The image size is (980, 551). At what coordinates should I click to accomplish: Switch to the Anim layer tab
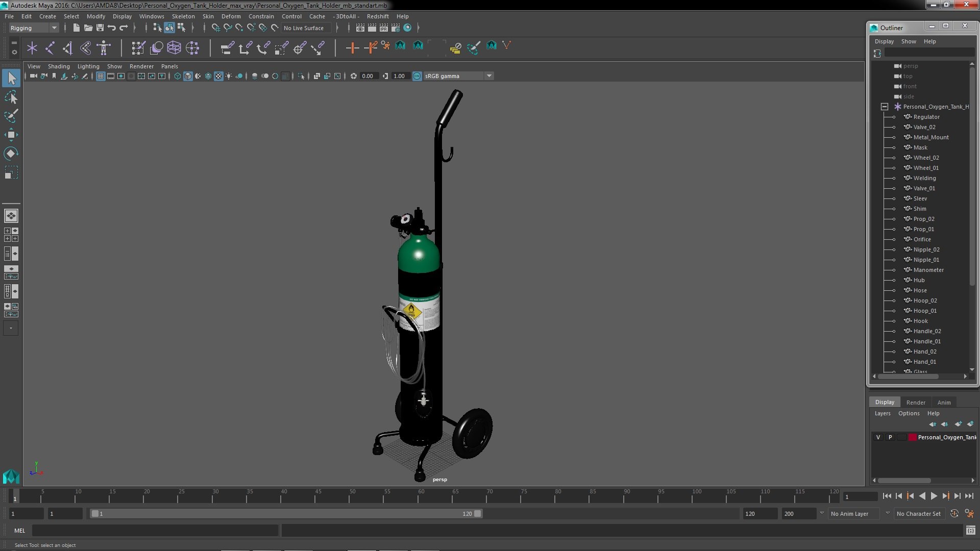pos(944,403)
